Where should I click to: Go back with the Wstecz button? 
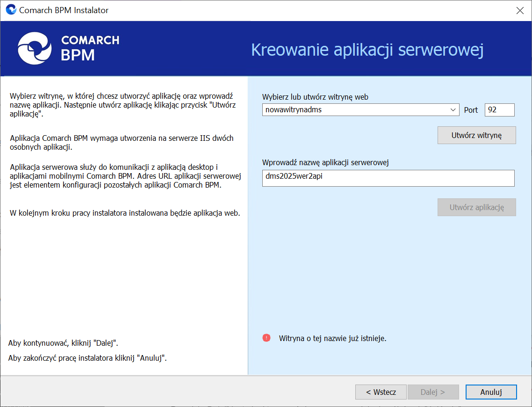(381, 392)
